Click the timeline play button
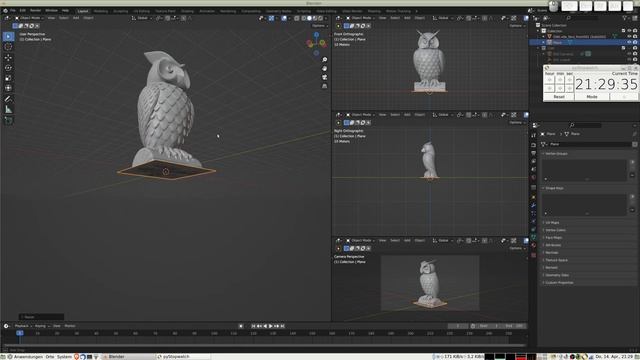This screenshot has height=360, width=640. click(x=271, y=326)
